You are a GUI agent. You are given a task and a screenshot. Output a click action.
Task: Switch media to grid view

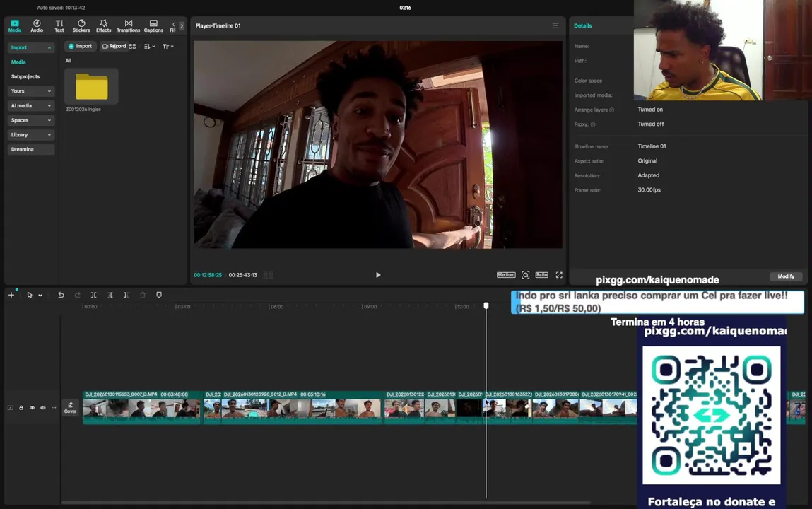[x=133, y=46]
